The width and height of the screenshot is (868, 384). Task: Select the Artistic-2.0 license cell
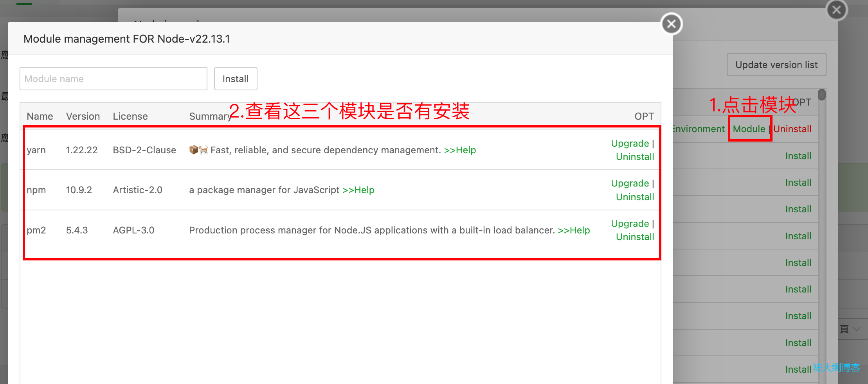(138, 190)
